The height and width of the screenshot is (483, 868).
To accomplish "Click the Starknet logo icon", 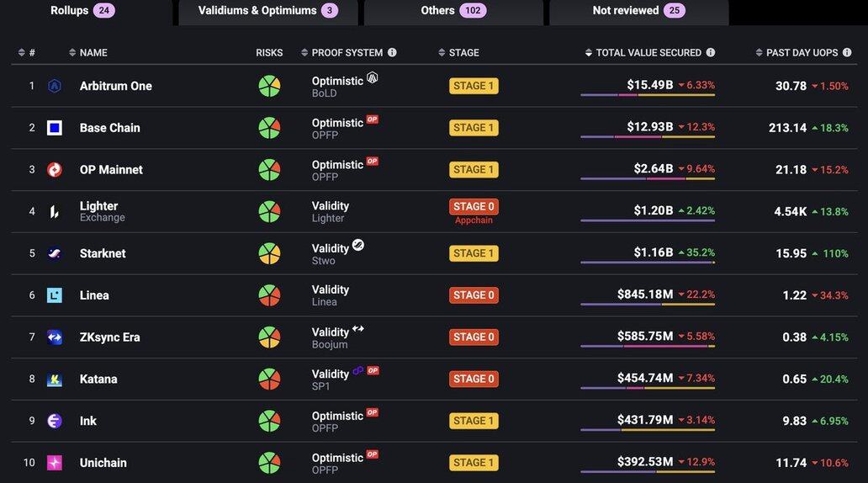I will pyautogui.click(x=55, y=253).
